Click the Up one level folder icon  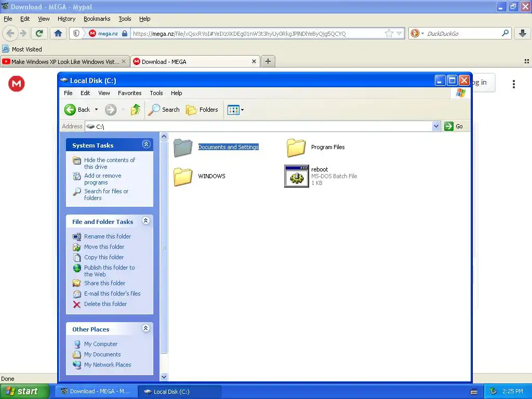click(136, 110)
